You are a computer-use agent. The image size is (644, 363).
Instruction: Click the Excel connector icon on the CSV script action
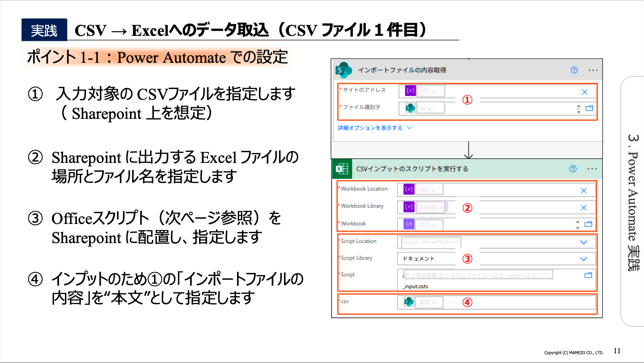point(341,169)
